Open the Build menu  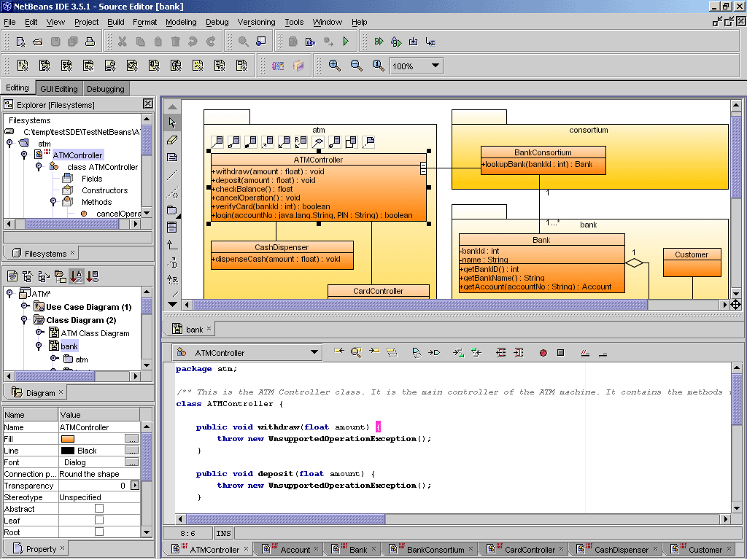pyautogui.click(x=116, y=22)
